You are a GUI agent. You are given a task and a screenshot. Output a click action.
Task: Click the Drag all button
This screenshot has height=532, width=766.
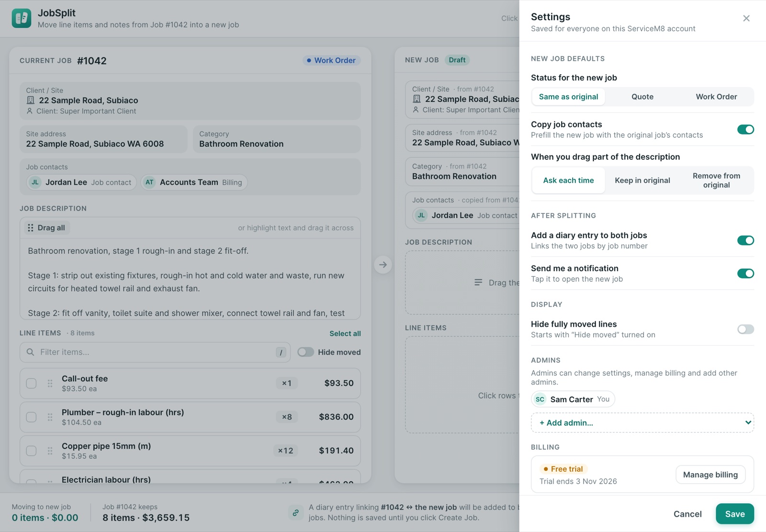click(x=47, y=228)
